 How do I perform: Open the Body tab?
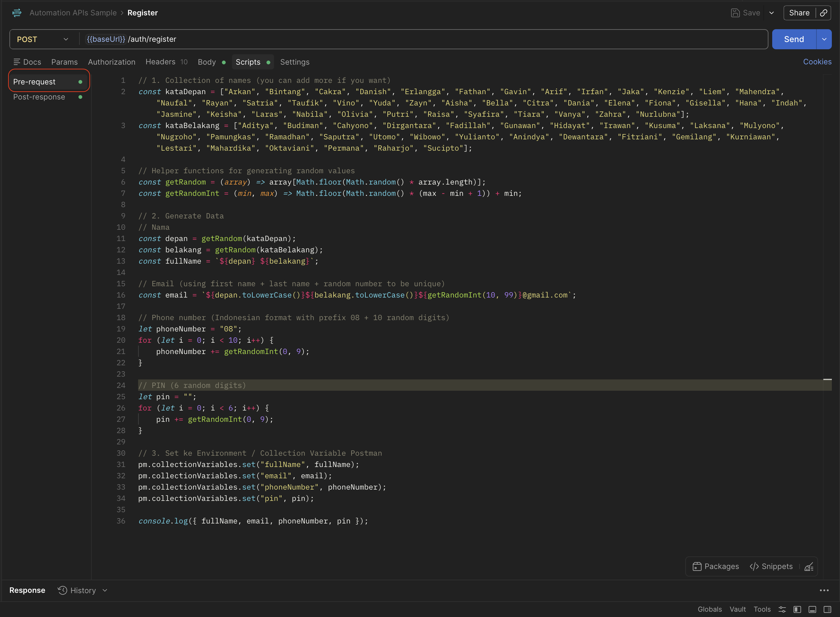211,62
